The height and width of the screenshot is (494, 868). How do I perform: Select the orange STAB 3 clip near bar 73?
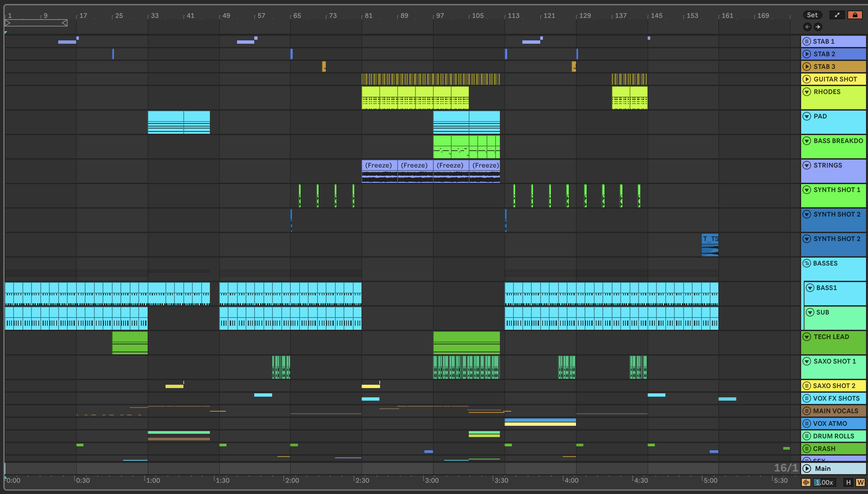[323, 67]
